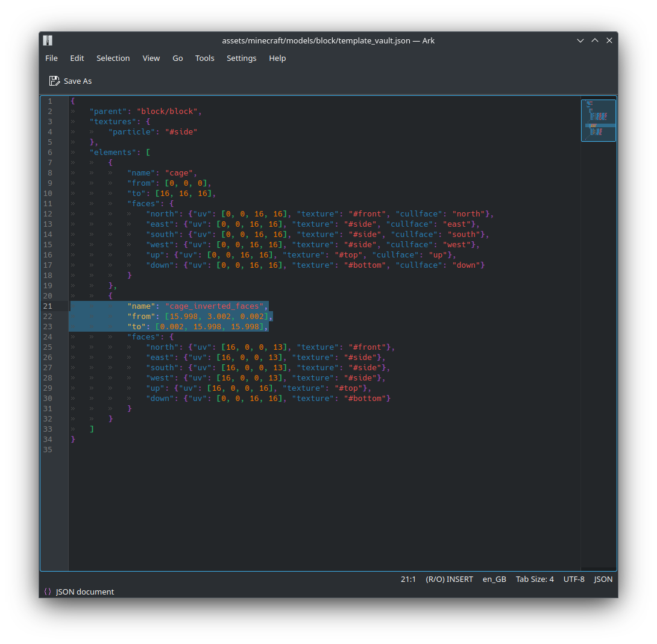
Task: Minimize the Ark window
Action: tap(580, 40)
